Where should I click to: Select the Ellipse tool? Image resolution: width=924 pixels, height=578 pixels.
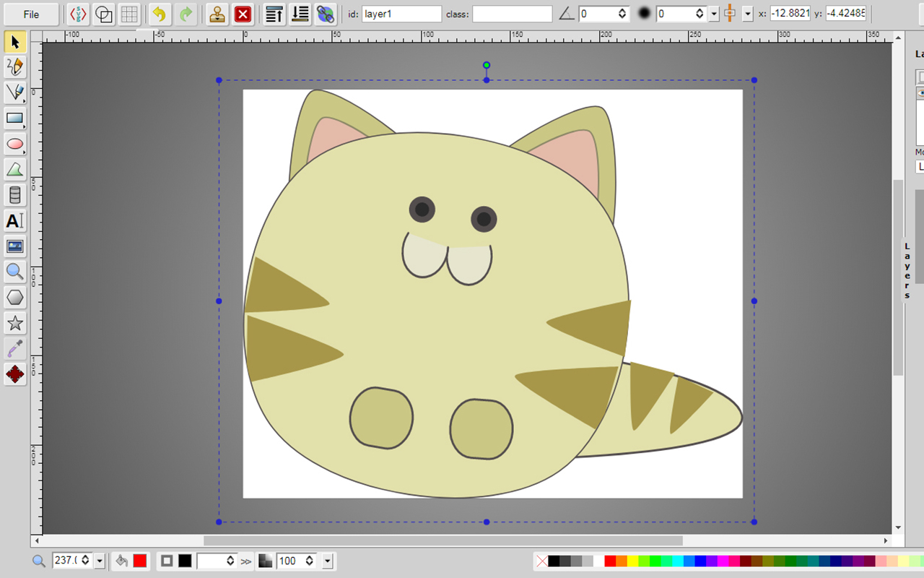[14, 144]
